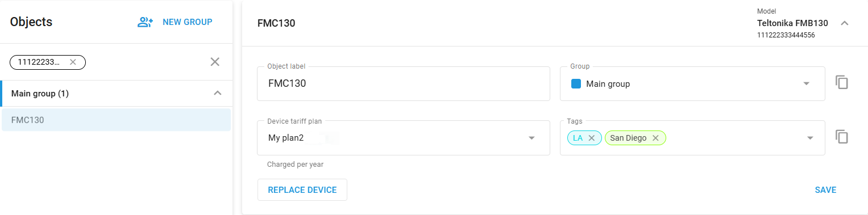
Task: Open the Group dropdown
Action: 692,84
